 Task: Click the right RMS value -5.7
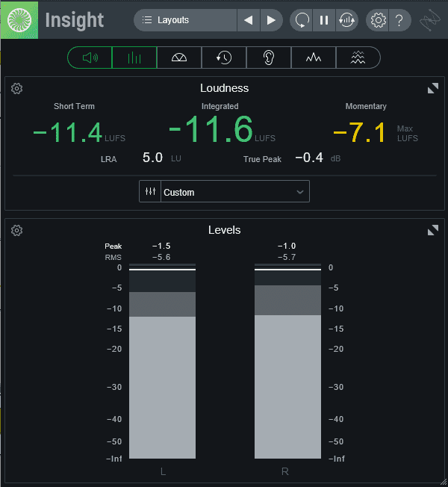287,257
